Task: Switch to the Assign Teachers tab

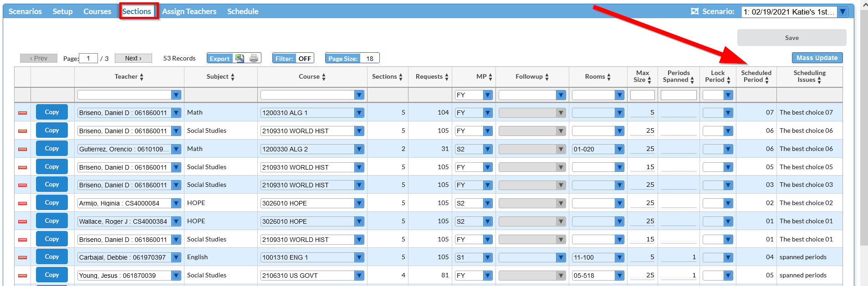Action: point(189,11)
